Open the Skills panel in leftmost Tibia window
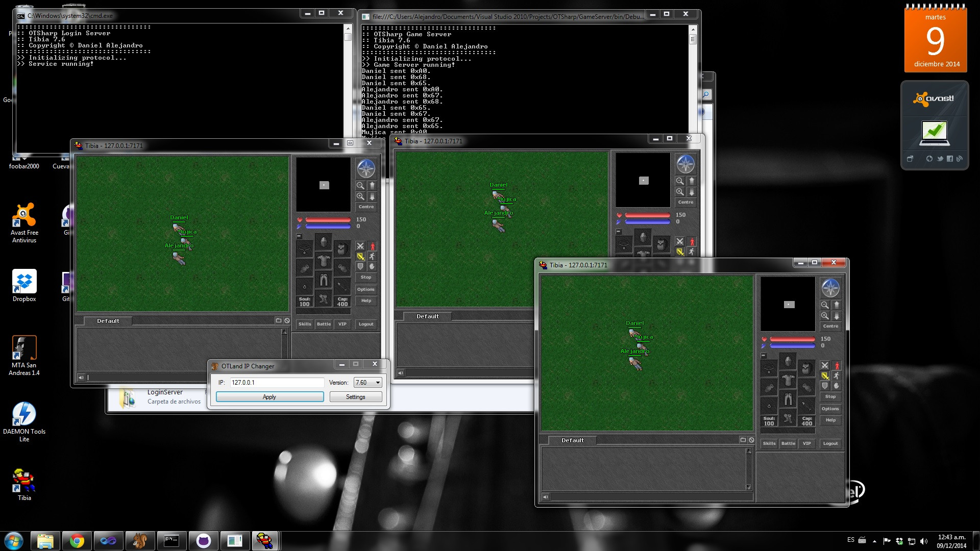 pyautogui.click(x=305, y=324)
